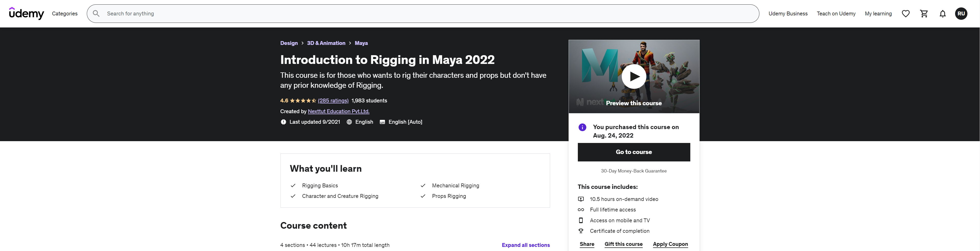980x251 pixels.
Task: Open Udemy Business from header
Action: click(787, 14)
